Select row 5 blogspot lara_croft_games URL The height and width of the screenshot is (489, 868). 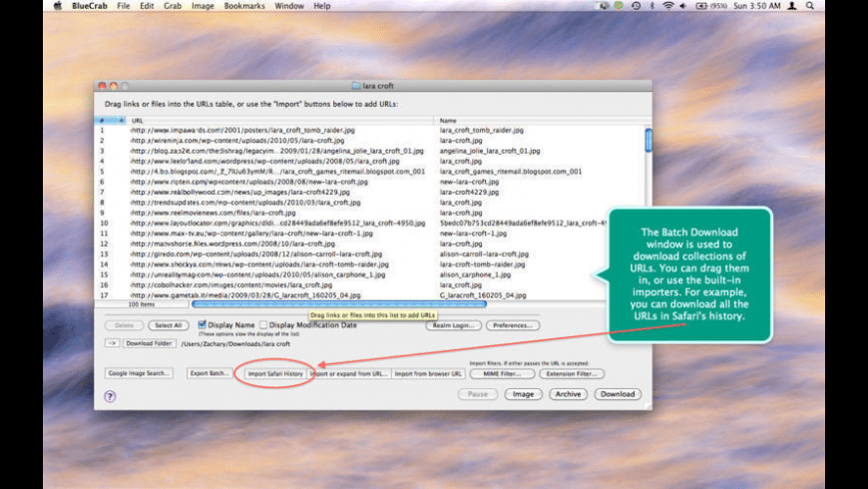tap(277, 172)
